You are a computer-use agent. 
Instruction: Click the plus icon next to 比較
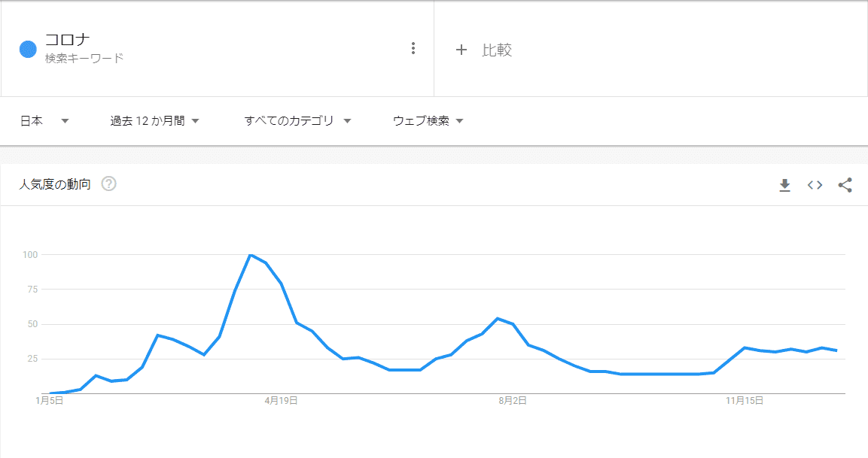[x=461, y=50]
